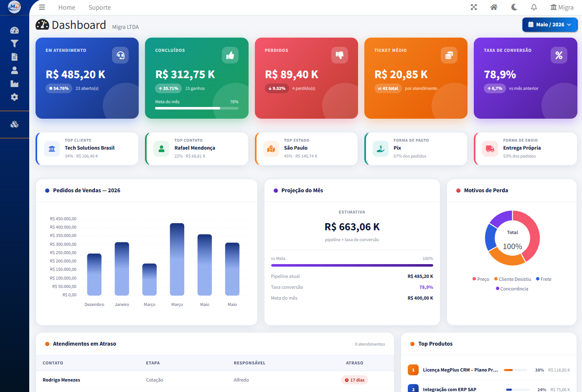
Task: Open the Maio / 2026 period dropdown
Action: 550,25
